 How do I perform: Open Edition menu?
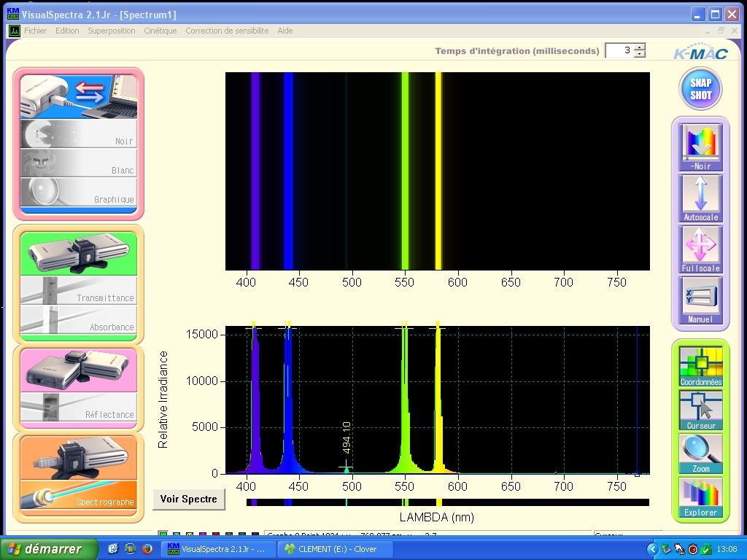(67, 31)
